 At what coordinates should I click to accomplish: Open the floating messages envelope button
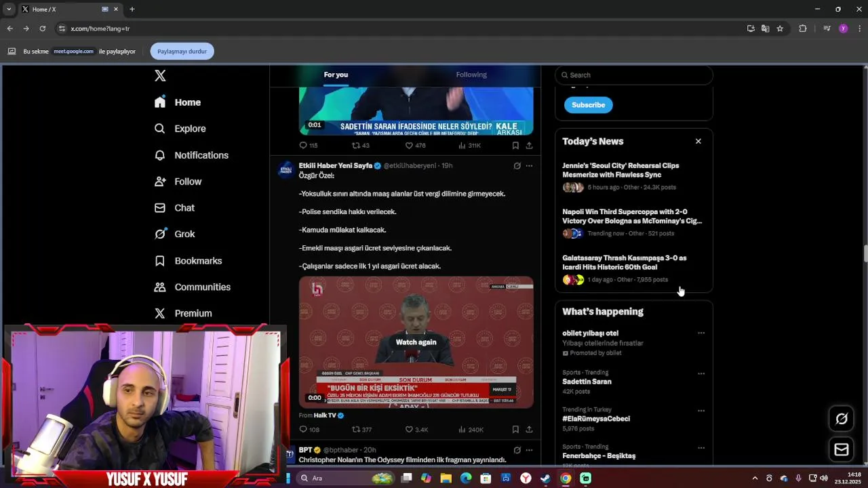[842, 449]
